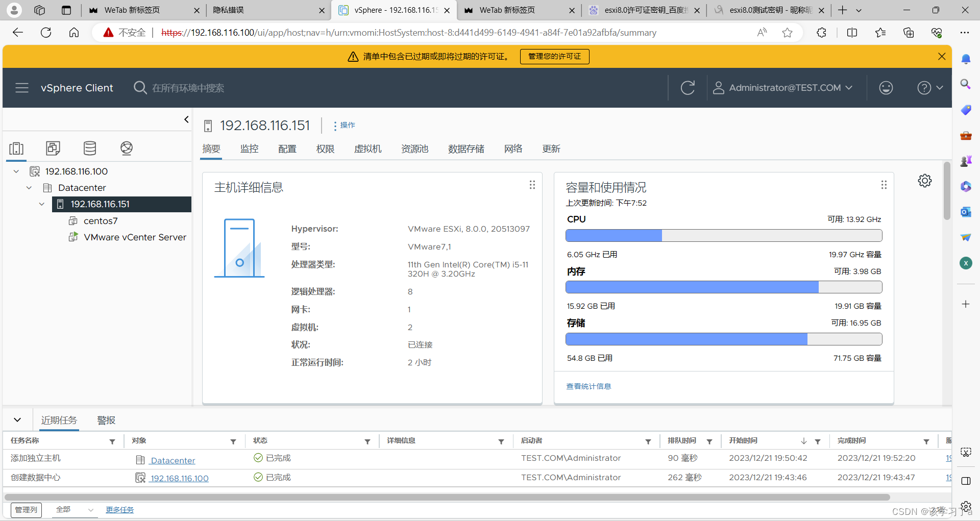
Task: Open the vSphere Client hamburger menu
Action: (22, 88)
